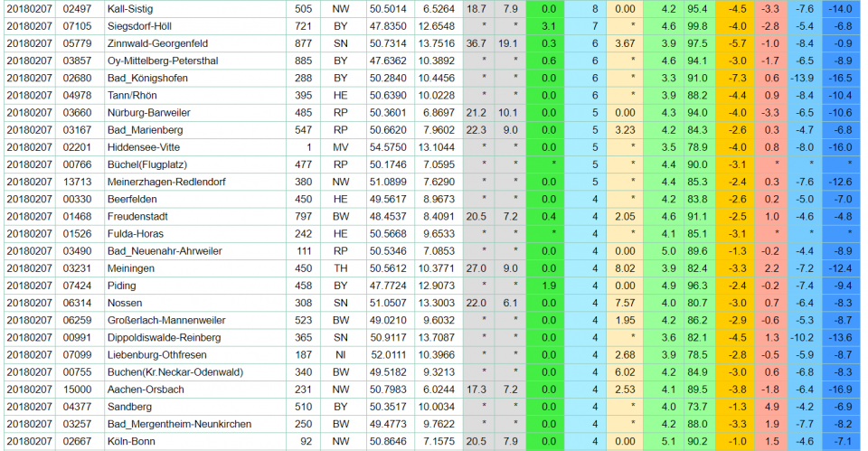Click station ID 03257 for Bad_Mergentheim-Neunkirchen
This screenshot has width=868, height=451.
point(77,424)
